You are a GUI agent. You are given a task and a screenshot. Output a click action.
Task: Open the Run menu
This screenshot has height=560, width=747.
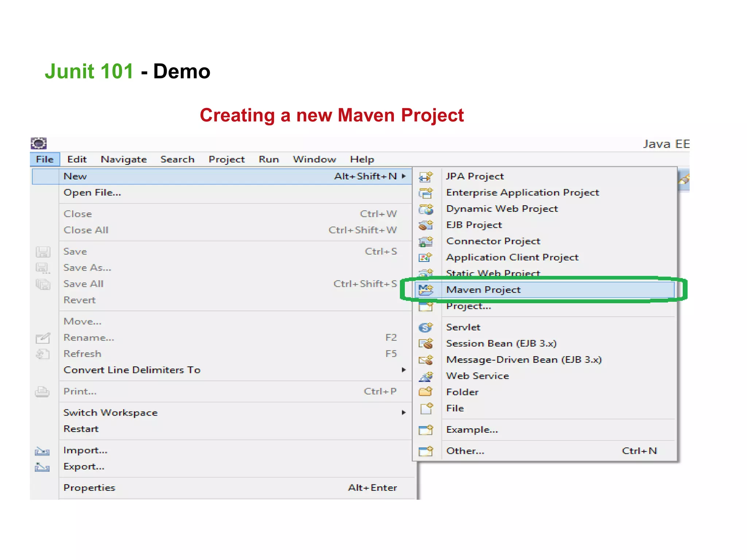coord(269,159)
